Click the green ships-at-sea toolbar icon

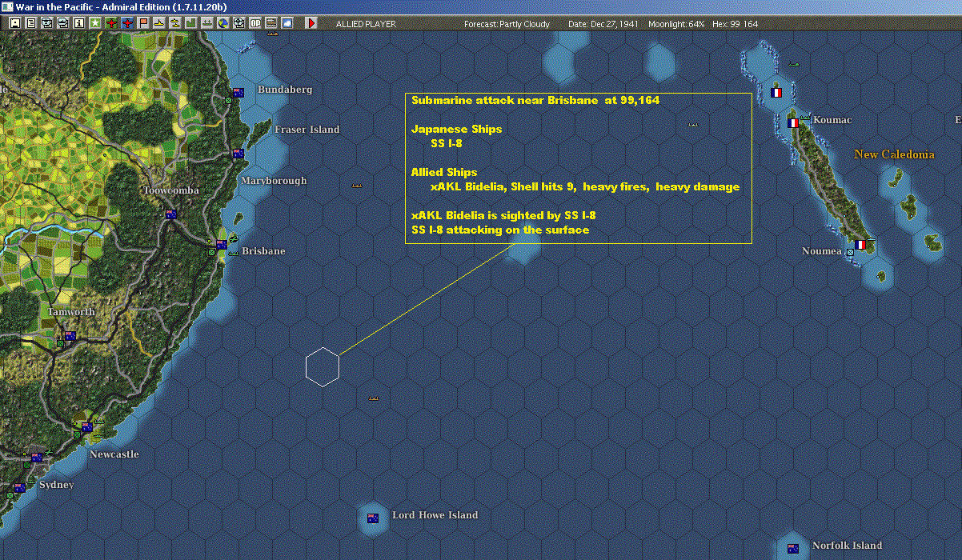pos(207,23)
